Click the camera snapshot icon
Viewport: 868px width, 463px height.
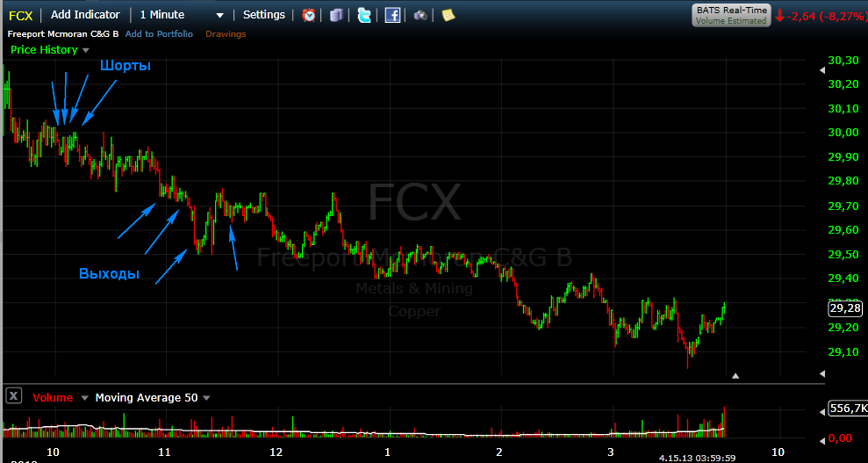(420, 15)
